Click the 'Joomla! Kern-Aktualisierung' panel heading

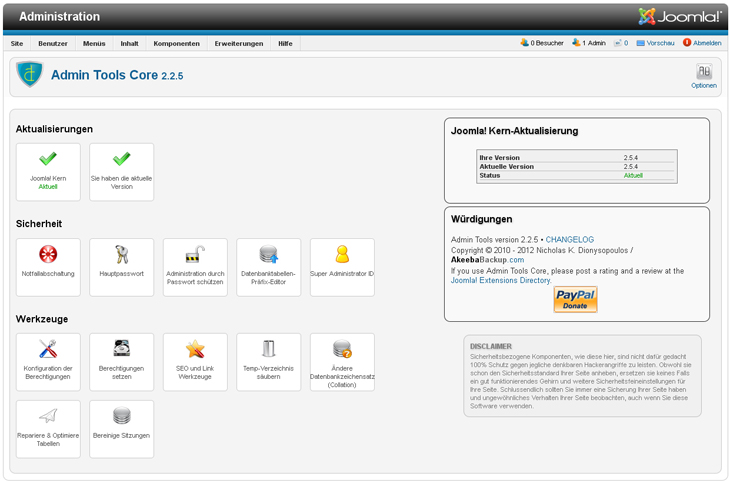pos(514,131)
